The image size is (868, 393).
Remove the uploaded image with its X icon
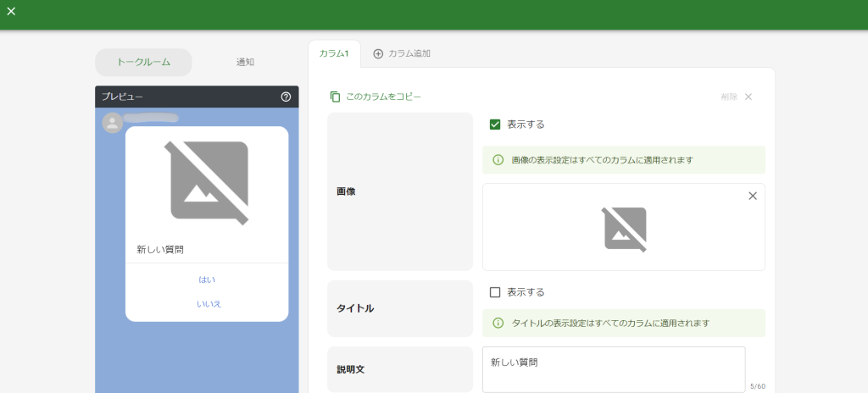click(x=752, y=196)
